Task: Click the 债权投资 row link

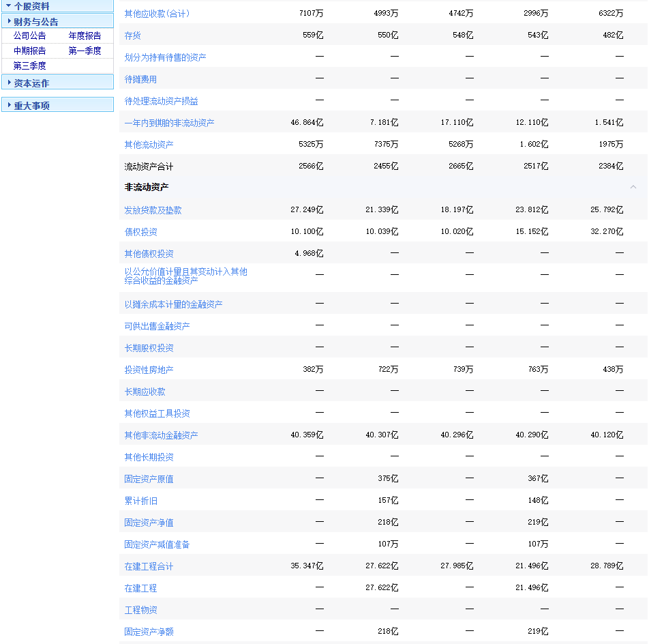Action: (140, 232)
